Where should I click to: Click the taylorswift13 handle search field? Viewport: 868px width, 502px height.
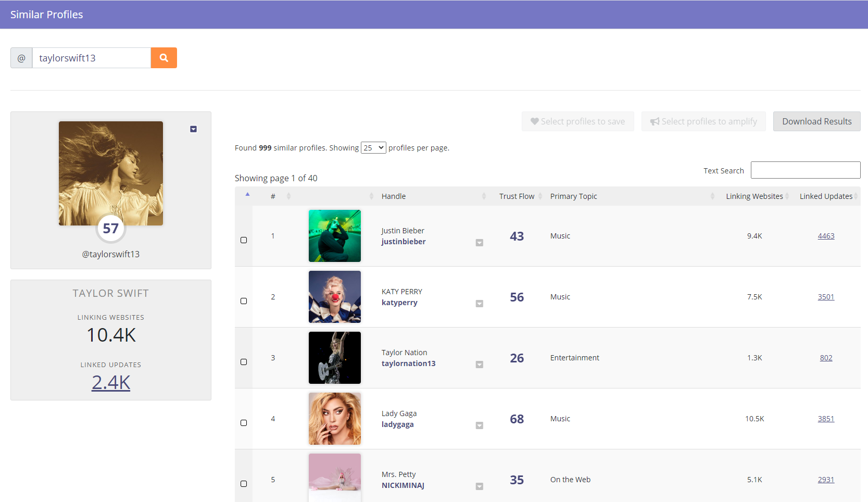[92, 58]
